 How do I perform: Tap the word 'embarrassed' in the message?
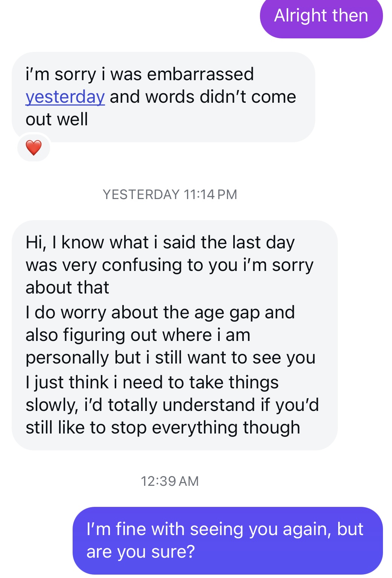coord(200,74)
